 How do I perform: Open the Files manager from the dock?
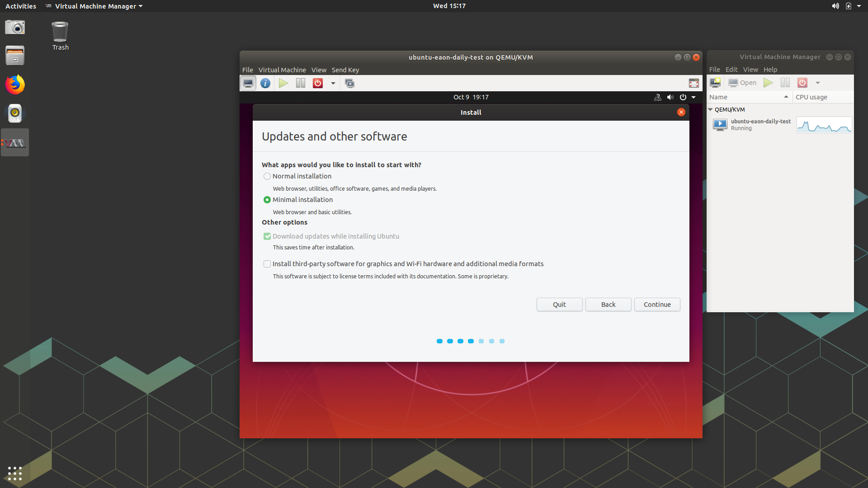tap(15, 56)
